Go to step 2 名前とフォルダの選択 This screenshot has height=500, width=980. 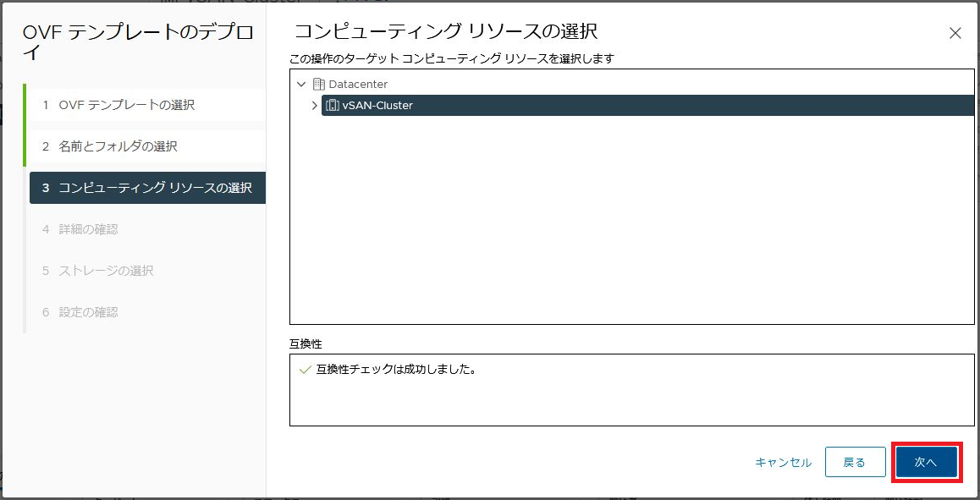coord(118,146)
